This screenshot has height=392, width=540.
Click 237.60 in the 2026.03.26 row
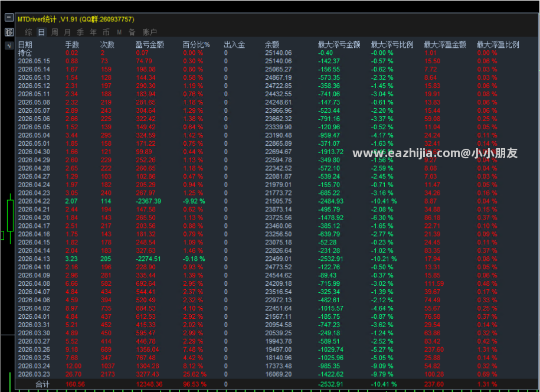(434, 349)
